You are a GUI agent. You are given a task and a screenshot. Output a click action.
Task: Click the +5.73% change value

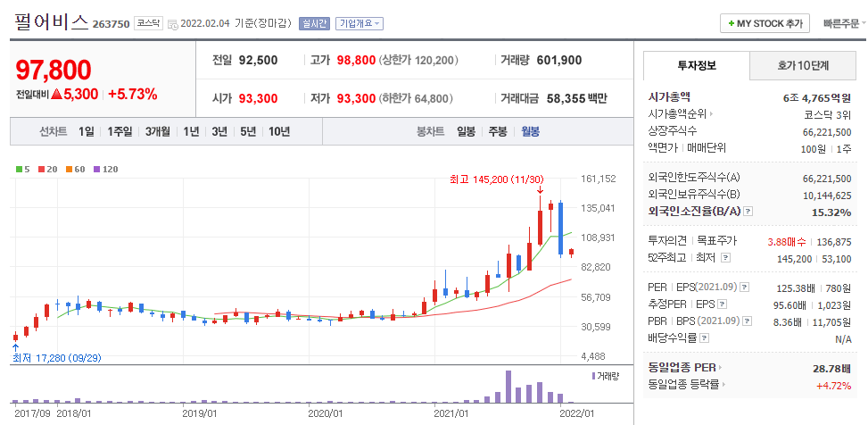pyautogui.click(x=133, y=95)
